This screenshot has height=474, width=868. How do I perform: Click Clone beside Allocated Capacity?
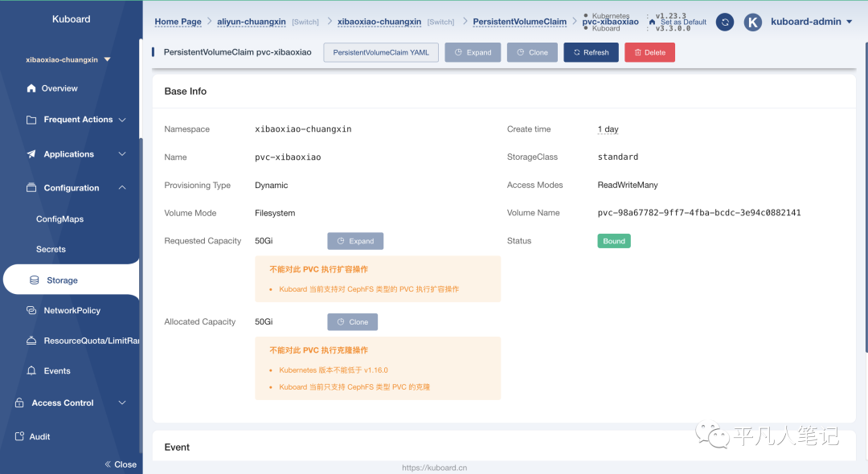(x=353, y=322)
